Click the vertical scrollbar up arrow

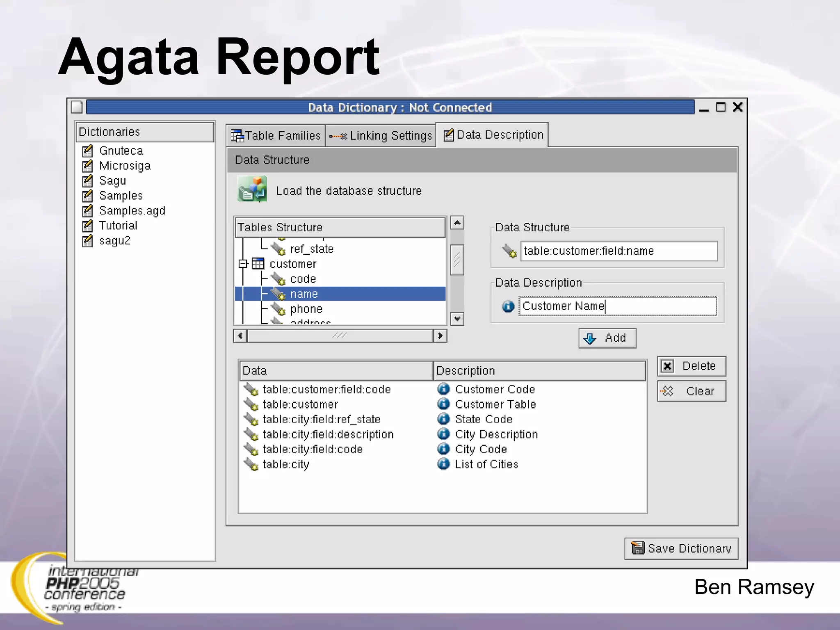coord(457,223)
